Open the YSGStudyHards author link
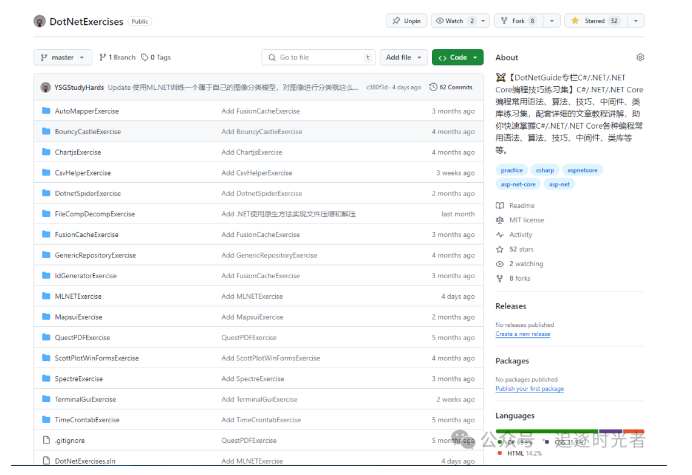Screen dimensions: 692x475 (x=79, y=87)
